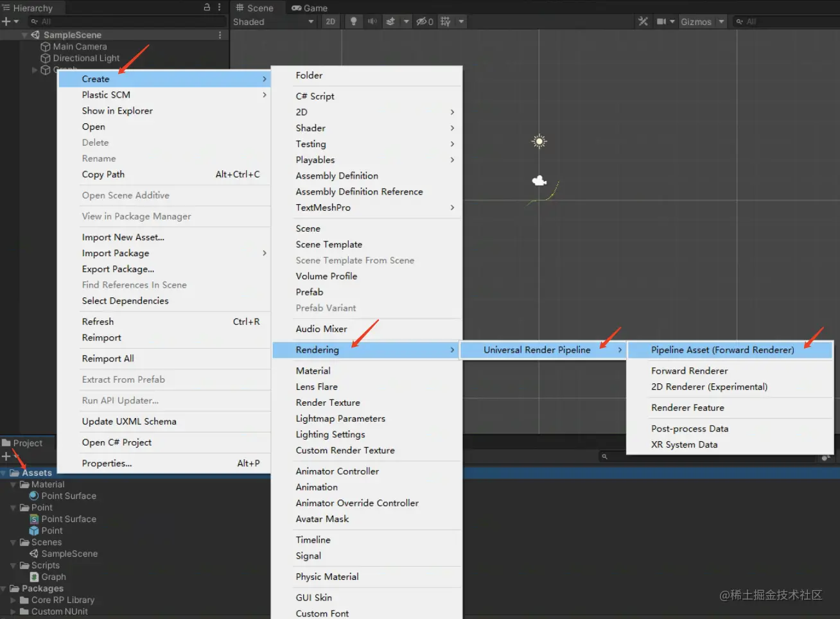Select the Assets folder icon in Project
840x619 pixels.
[14, 473]
